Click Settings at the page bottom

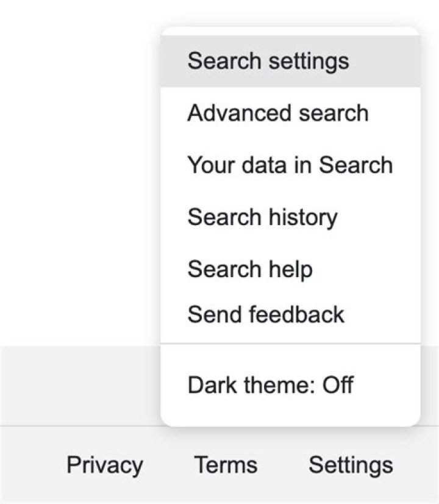click(351, 466)
